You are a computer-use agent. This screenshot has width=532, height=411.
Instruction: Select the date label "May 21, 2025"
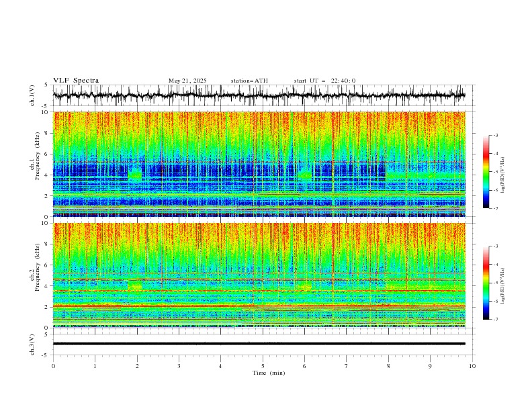pos(187,81)
